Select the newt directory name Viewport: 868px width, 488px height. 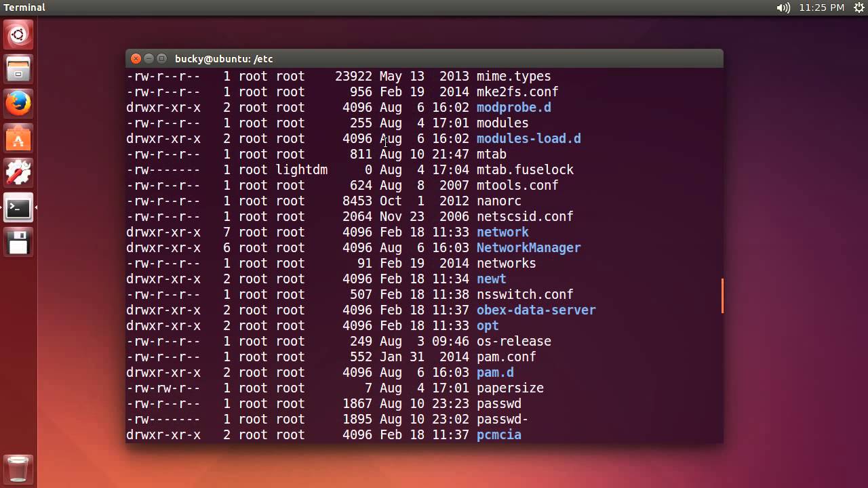(x=492, y=279)
